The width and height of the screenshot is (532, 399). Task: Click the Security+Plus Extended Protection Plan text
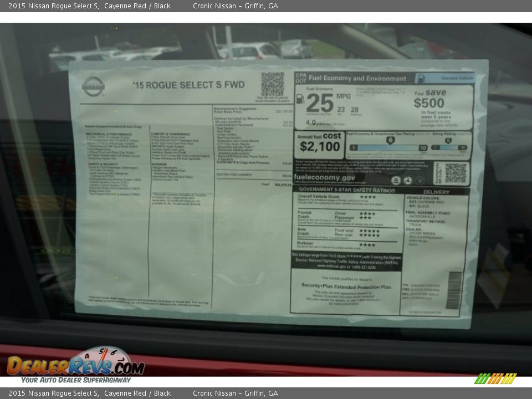point(346,287)
